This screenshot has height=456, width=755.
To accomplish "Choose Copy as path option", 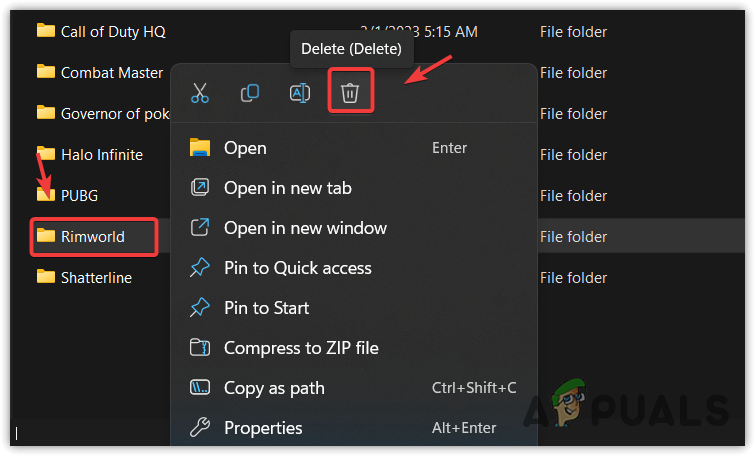I will coord(274,388).
